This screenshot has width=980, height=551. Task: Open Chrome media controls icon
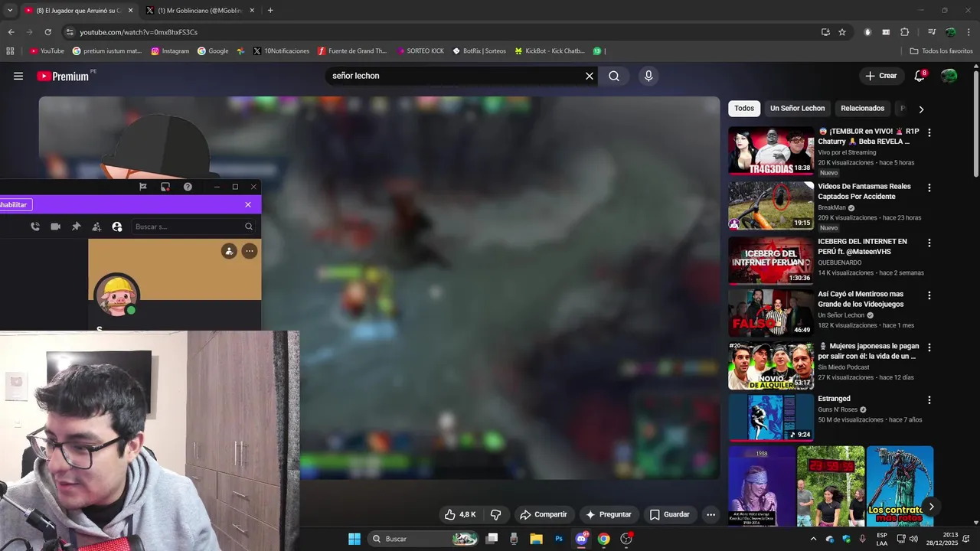(931, 32)
